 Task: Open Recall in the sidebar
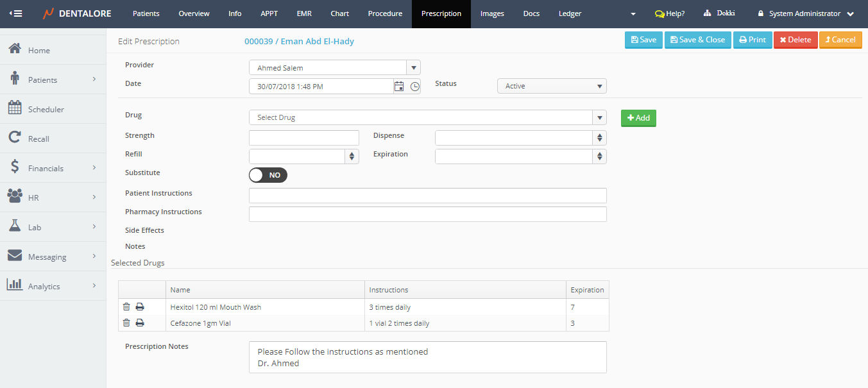(38, 139)
